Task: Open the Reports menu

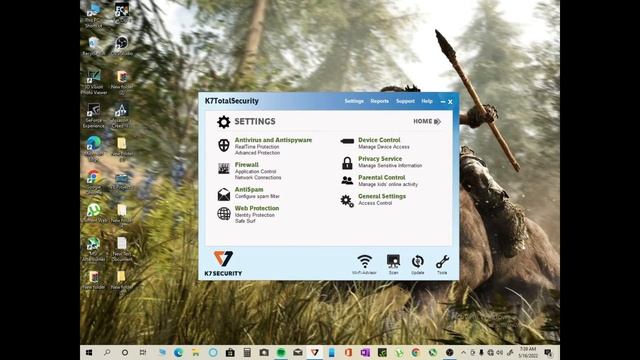Action: [x=380, y=101]
